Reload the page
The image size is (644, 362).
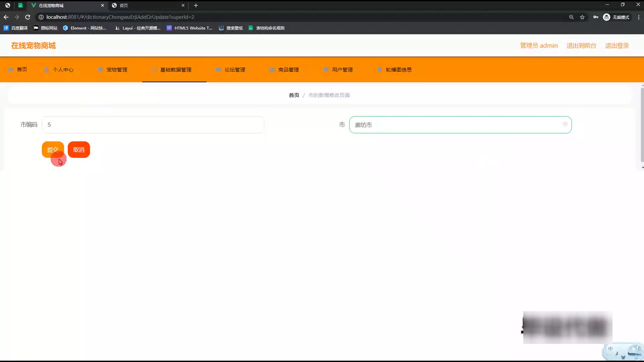[x=28, y=17]
